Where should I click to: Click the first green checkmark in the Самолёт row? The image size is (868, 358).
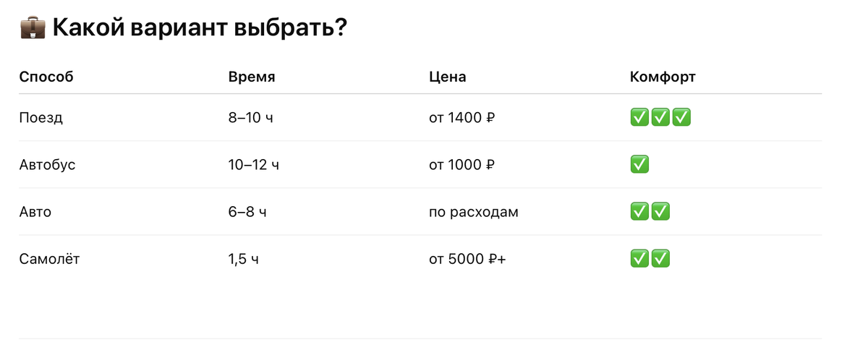[x=639, y=258]
